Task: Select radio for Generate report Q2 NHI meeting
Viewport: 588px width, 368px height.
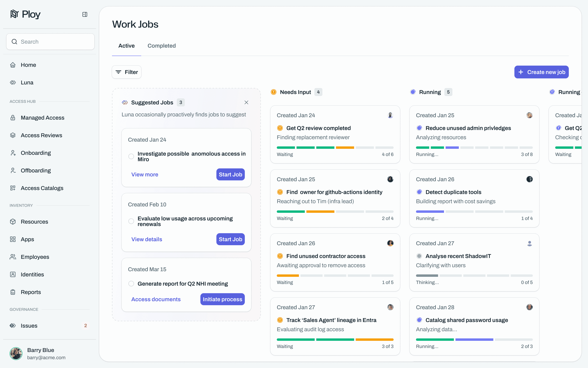Action: pyautogui.click(x=131, y=284)
